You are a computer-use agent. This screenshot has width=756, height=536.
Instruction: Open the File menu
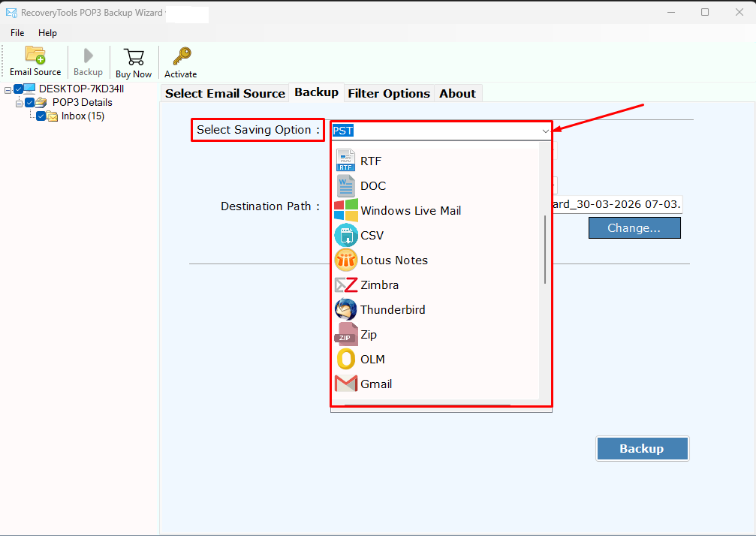(x=17, y=33)
